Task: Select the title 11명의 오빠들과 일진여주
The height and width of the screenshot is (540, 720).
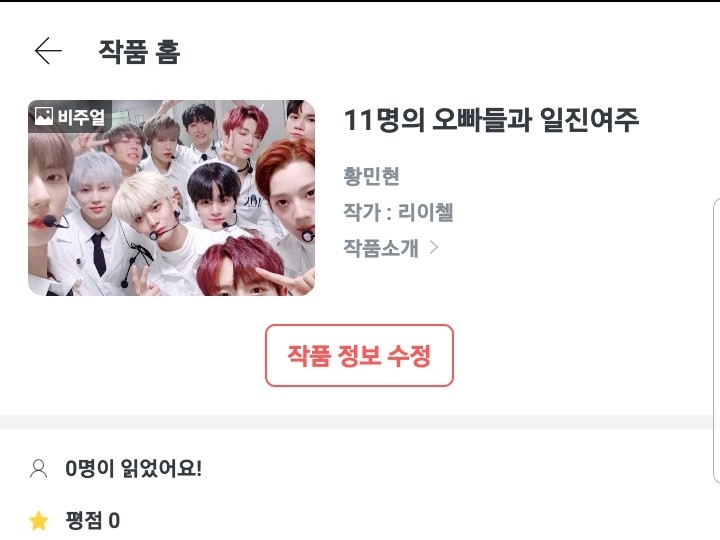Action: [x=491, y=120]
